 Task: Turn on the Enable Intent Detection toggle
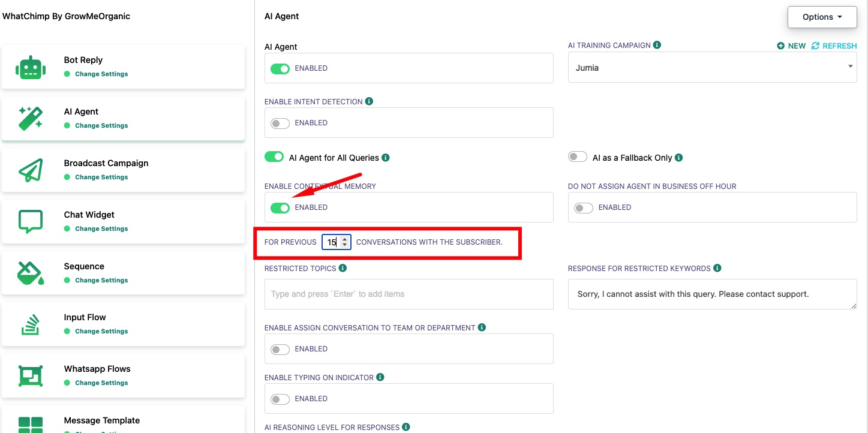[x=280, y=123]
